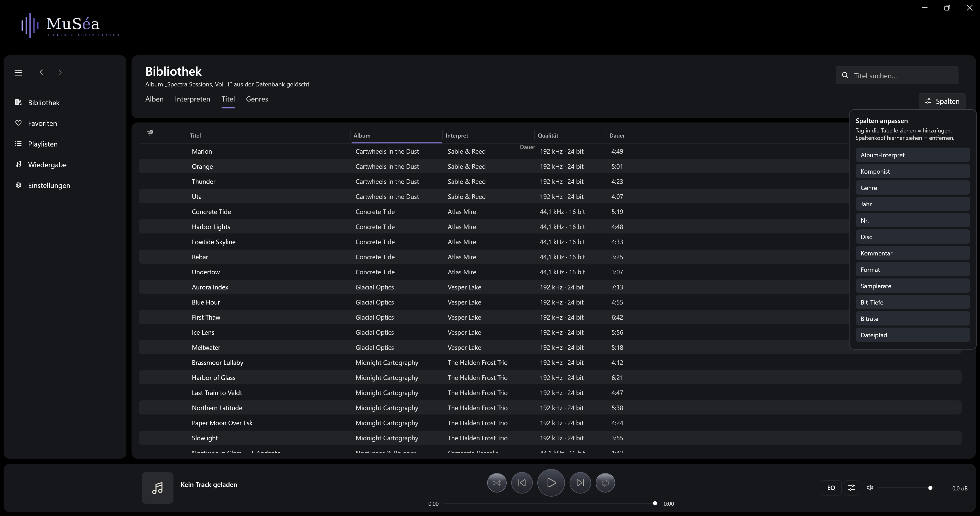Open Einstellungen in the sidebar
This screenshot has width=980, height=516.
point(65,185)
